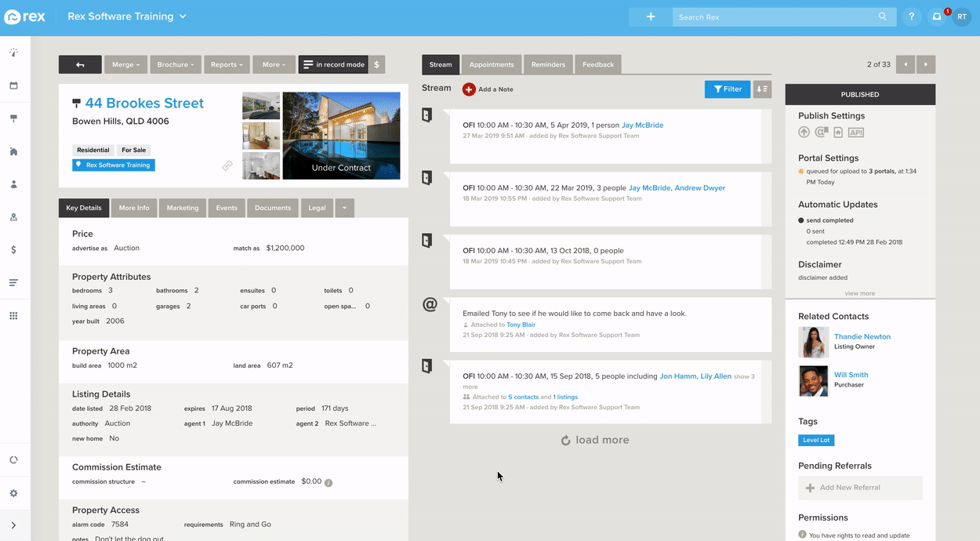
Task: Click the sort order icon beside Filter button
Action: tap(761, 89)
